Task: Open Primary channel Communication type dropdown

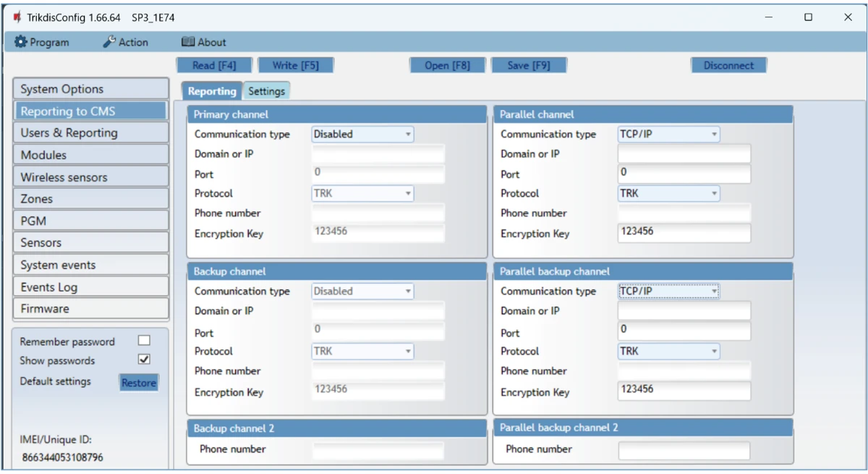Action: coord(362,134)
